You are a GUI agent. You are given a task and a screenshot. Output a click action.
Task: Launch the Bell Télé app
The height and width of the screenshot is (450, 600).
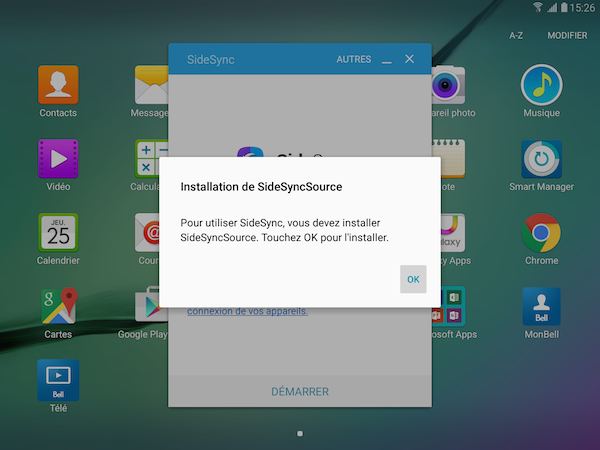[58, 380]
